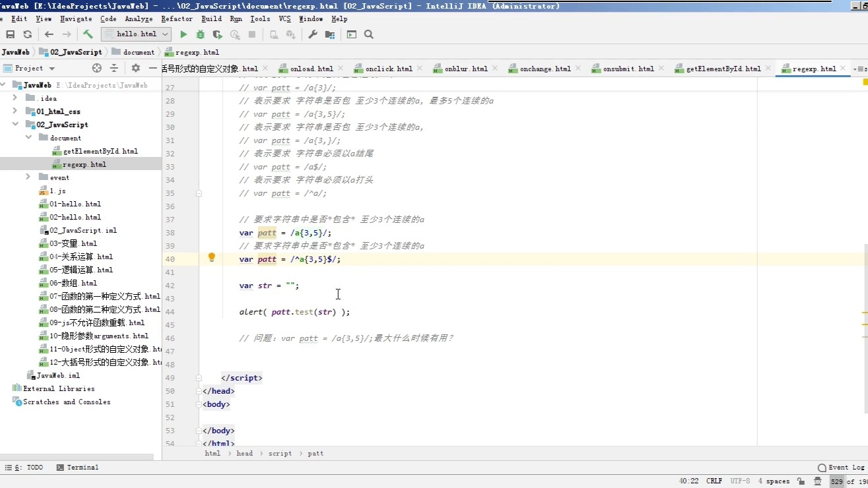Open the Navigate menu

pyautogui.click(x=76, y=19)
